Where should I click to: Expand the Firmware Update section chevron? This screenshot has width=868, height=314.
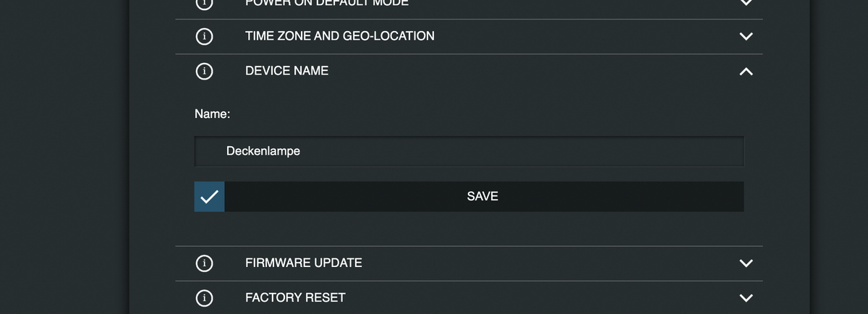746,263
